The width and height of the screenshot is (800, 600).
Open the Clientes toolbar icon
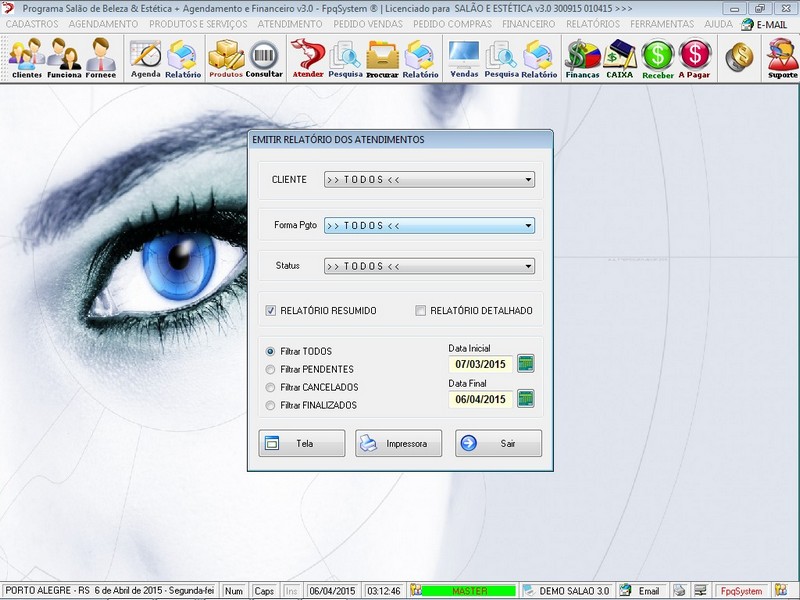click(x=26, y=58)
